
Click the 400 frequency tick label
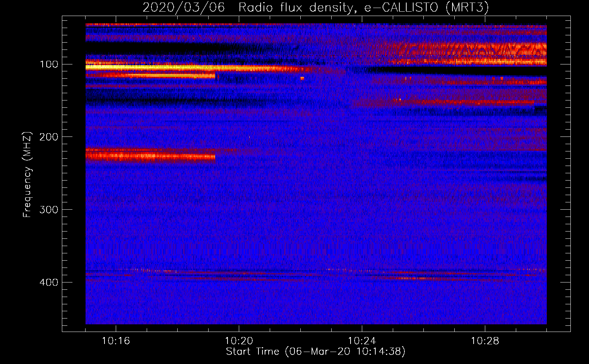49,282
